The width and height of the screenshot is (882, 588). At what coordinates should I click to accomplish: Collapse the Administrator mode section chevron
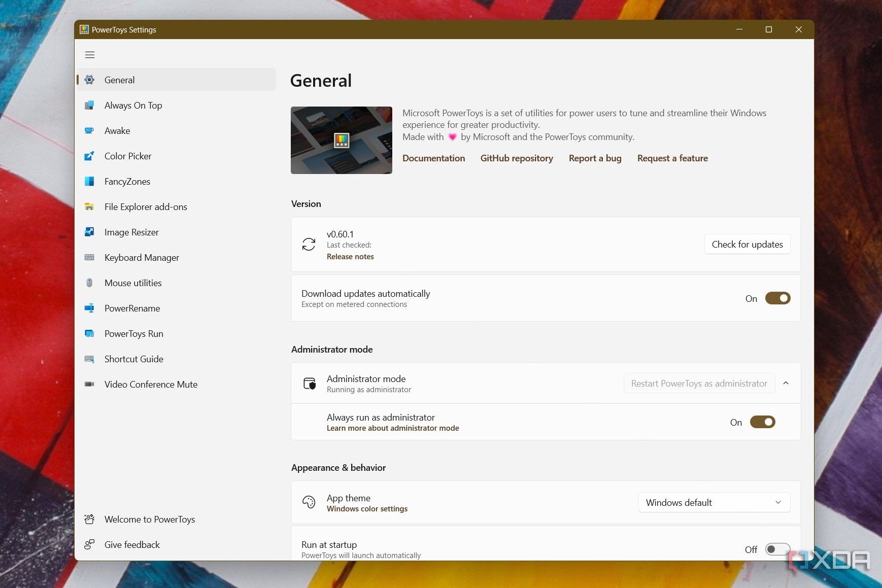tap(786, 383)
